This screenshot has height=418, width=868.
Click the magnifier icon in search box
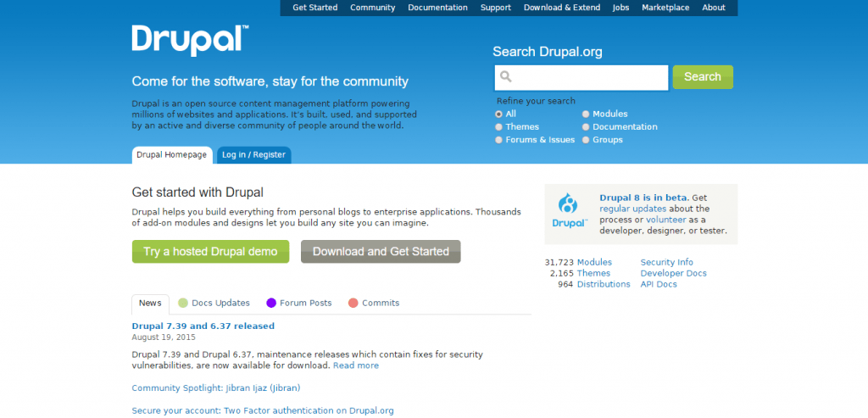tap(505, 76)
